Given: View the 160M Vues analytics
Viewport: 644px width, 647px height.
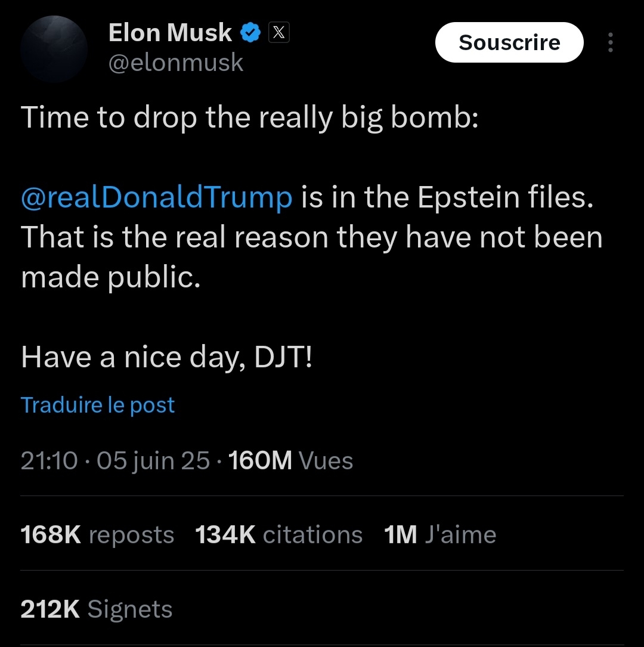Looking at the screenshot, I should point(290,460).
